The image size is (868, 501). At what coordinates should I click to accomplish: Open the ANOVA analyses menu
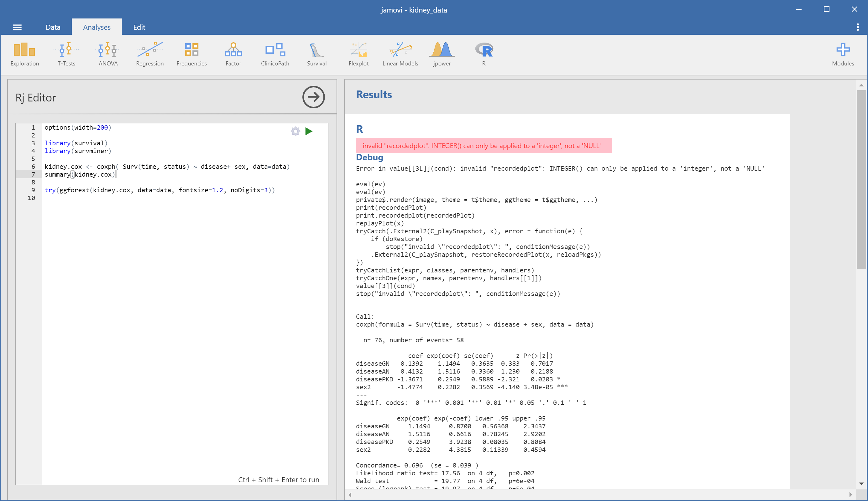[x=108, y=54]
